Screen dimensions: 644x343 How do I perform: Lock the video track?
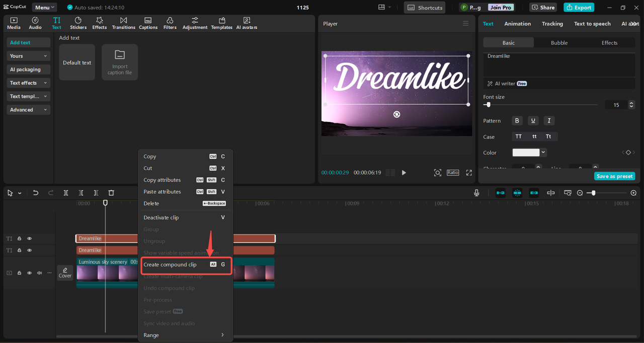click(x=19, y=272)
